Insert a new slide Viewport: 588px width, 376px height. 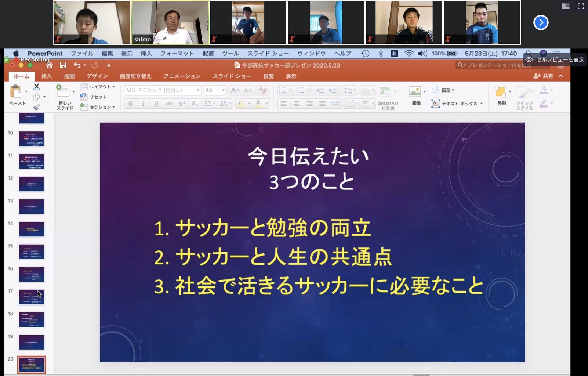[x=63, y=92]
